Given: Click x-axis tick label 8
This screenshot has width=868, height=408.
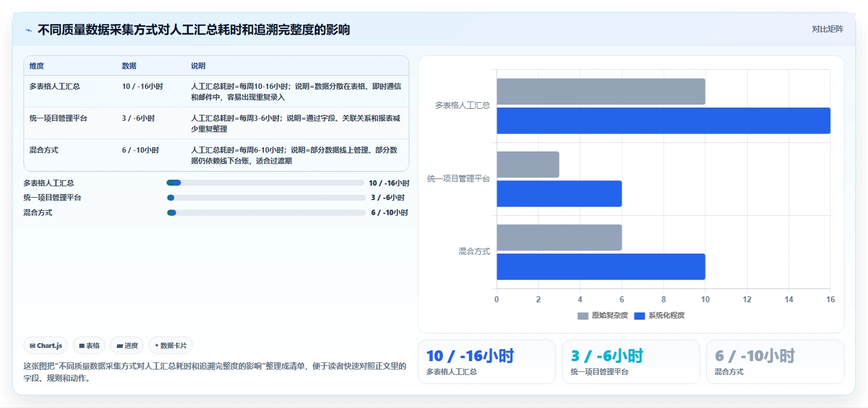Looking at the screenshot, I should tap(664, 299).
